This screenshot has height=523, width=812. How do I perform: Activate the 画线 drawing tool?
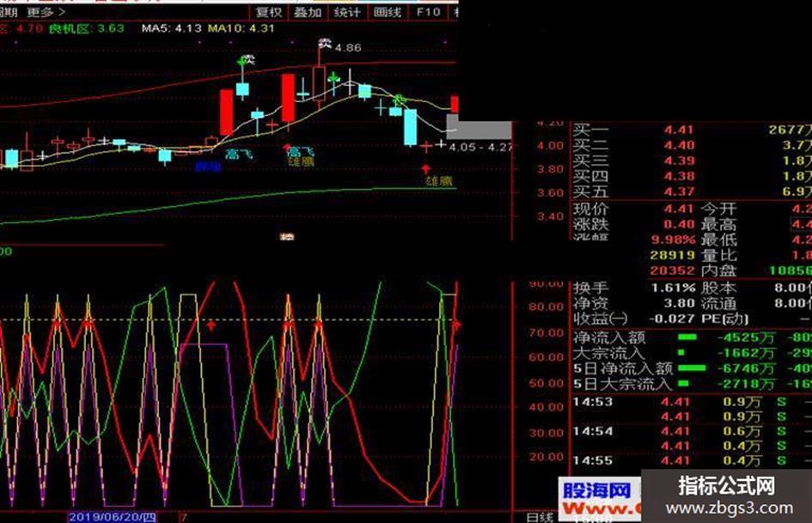pos(388,12)
